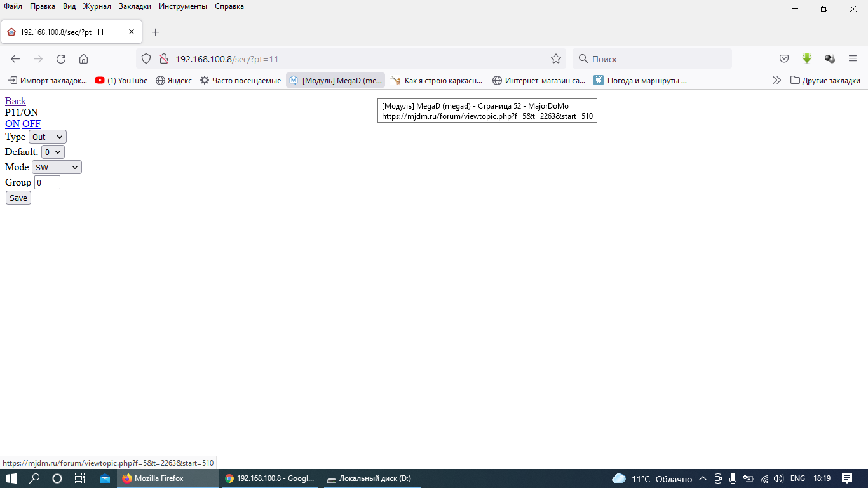Restore down the Firefox window
The image size is (868, 488).
(824, 9)
